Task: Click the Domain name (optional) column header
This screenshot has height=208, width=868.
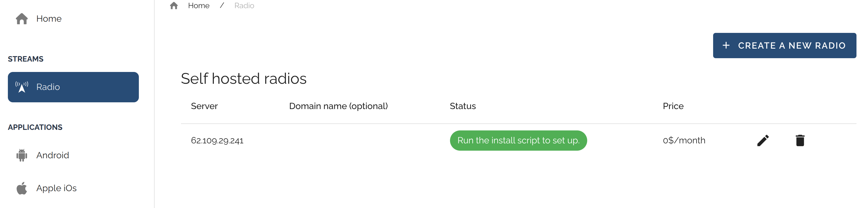Action: 338,106
